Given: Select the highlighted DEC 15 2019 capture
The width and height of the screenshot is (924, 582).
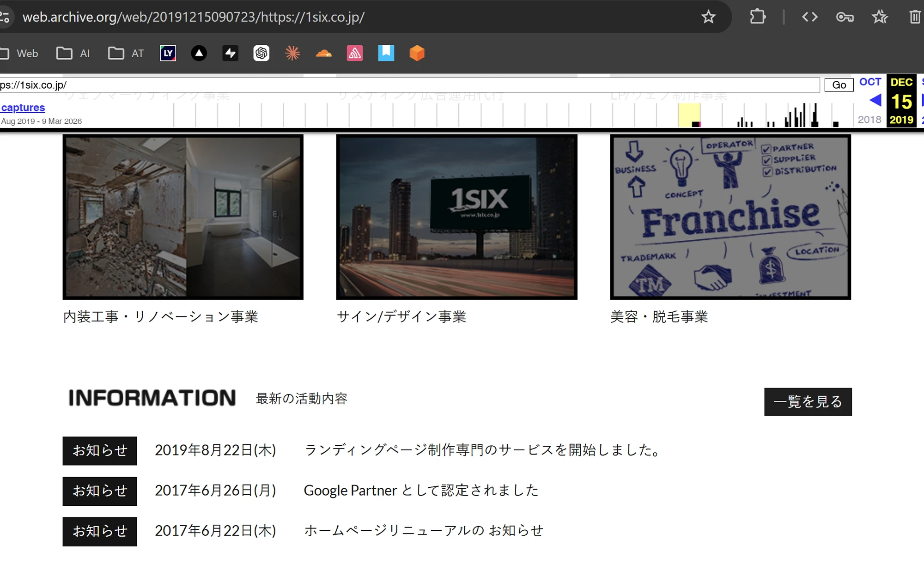Looking at the screenshot, I should [x=901, y=101].
